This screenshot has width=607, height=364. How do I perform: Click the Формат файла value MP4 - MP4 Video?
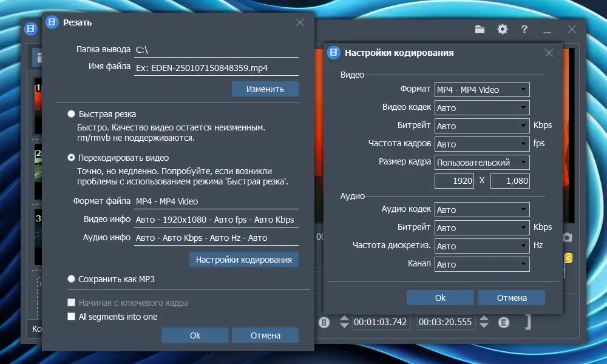(x=216, y=201)
